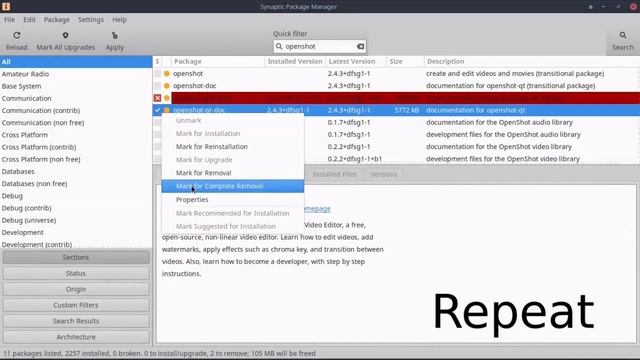Viewport: 640px width, 360px height.
Task: Choose Mark for Removal
Action: (x=233, y=173)
